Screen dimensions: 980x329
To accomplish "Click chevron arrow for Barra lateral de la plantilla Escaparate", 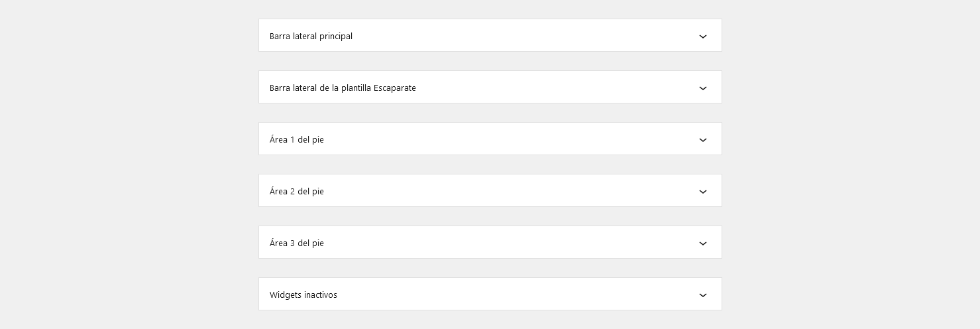I will (x=703, y=88).
